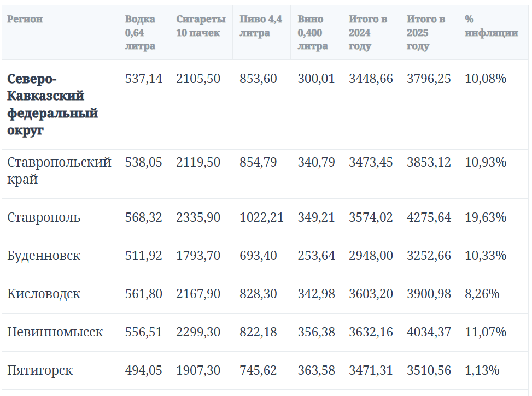Click the 'Итого в 2025 году' header
Viewport: 532px width, 396px height.
[425, 33]
